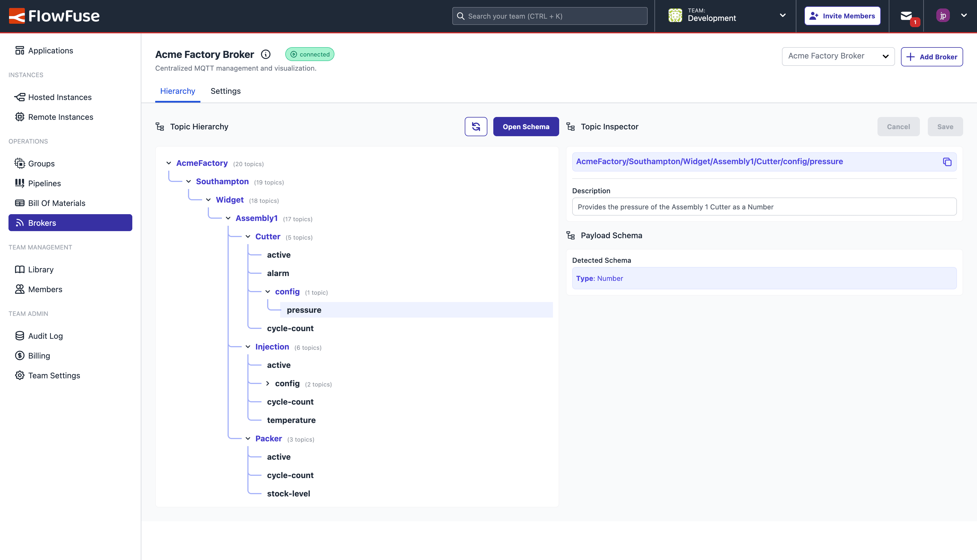977x560 pixels.
Task: Open the Acme Factory Broker selector dropdown
Action: [x=838, y=56]
